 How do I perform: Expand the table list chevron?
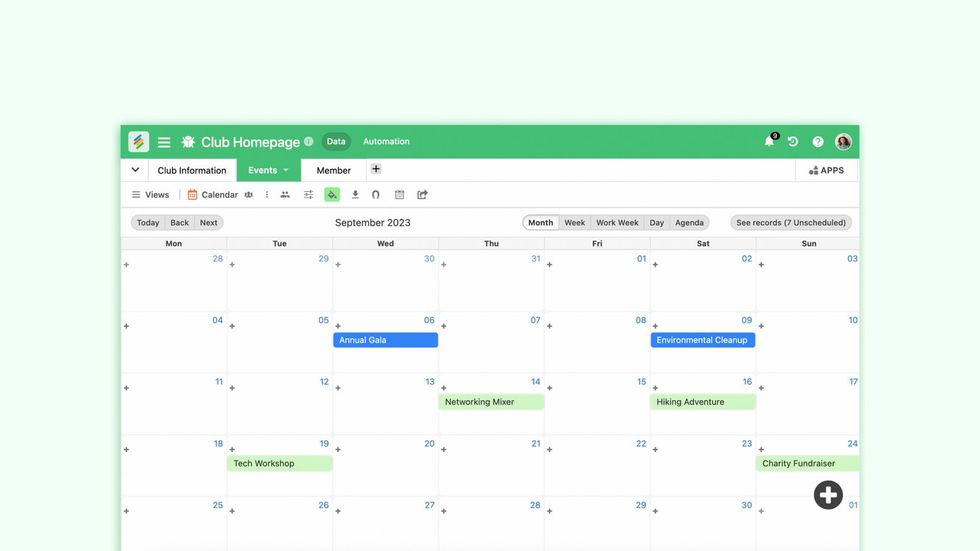tap(135, 170)
